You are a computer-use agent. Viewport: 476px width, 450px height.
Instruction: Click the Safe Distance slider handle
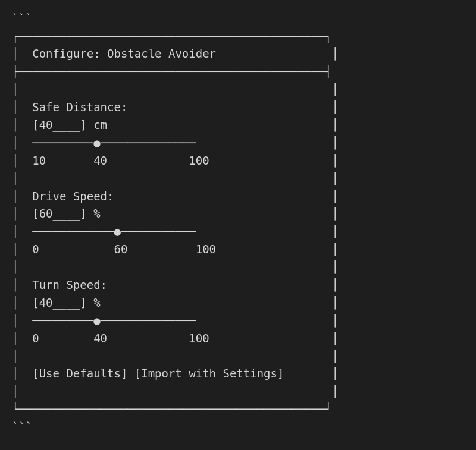97,143
